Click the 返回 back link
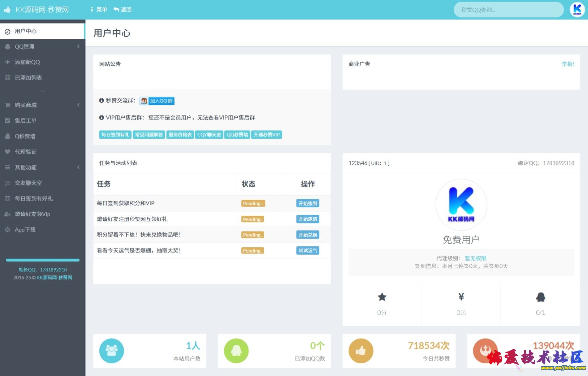 [123, 10]
